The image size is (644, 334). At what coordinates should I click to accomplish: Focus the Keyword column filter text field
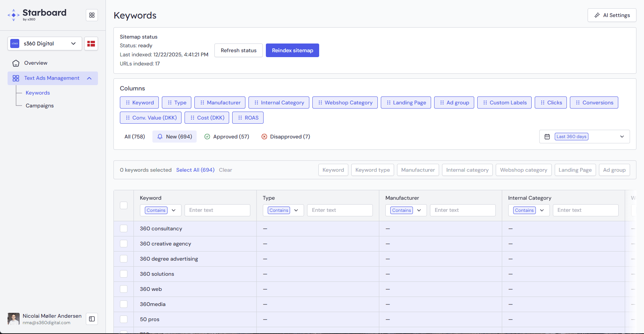pyautogui.click(x=217, y=210)
